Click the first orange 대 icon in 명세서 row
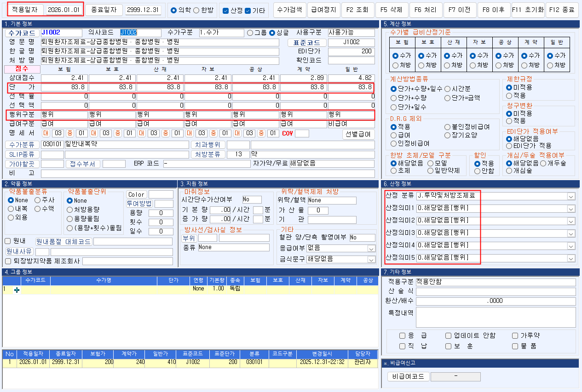The image size is (582, 392). point(46,133)
